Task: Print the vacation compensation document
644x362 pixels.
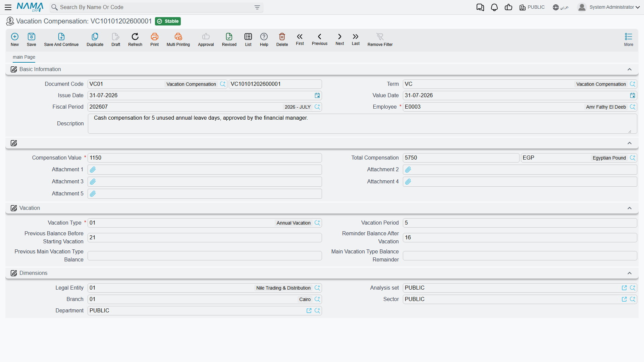Action: pos(155,40)
